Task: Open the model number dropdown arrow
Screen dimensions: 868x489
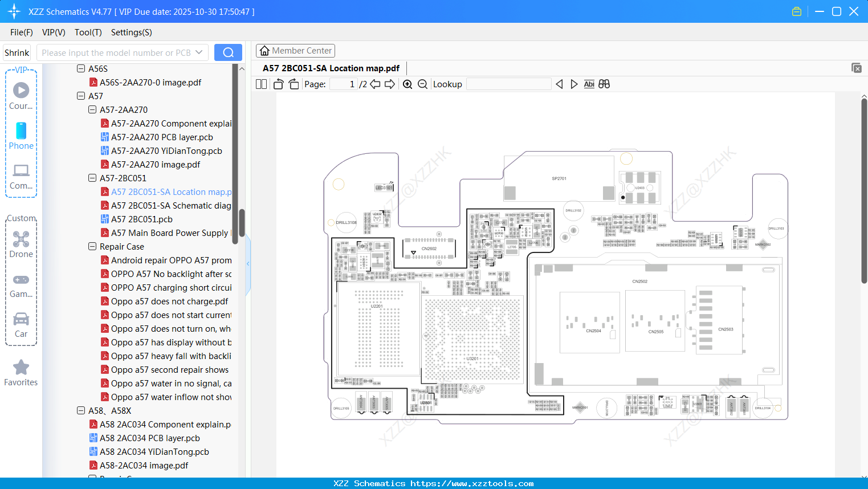Action: pos(199,52)
